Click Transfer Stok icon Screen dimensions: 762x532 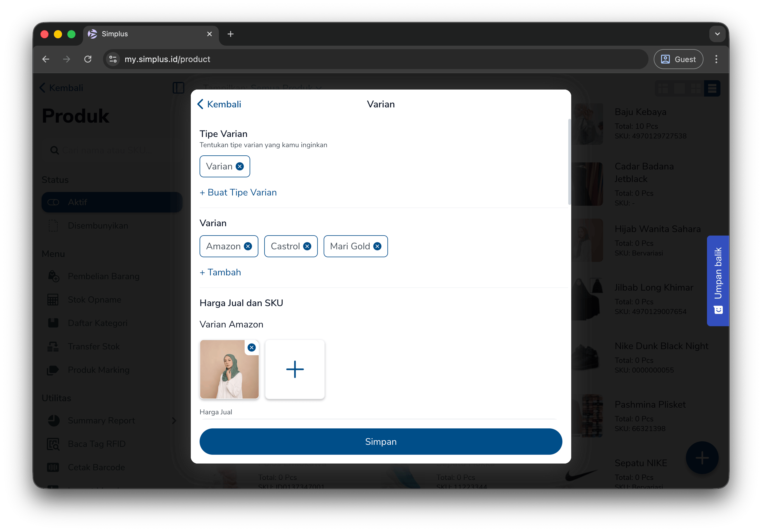(53, 346)
